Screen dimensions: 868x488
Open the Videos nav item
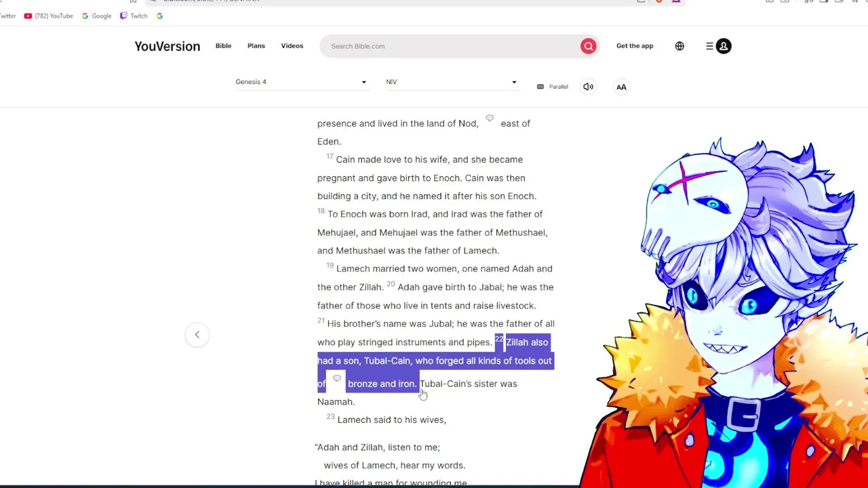[x=292, y=46]
